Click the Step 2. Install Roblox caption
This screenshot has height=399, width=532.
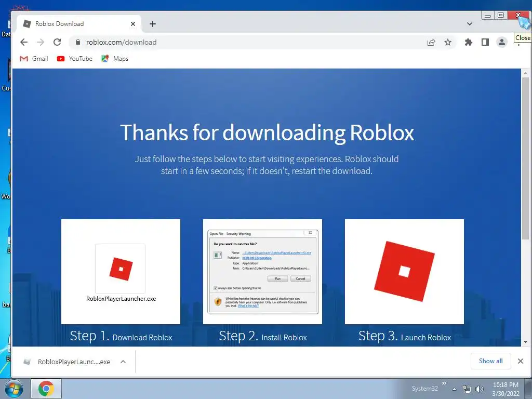tap(262, 336)
